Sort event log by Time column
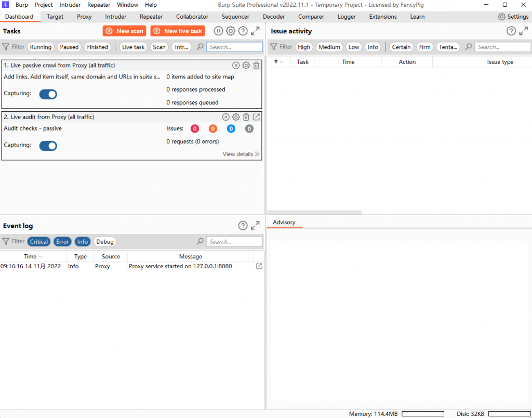Viewport: 532px width, 418px height. click(33, 256)
